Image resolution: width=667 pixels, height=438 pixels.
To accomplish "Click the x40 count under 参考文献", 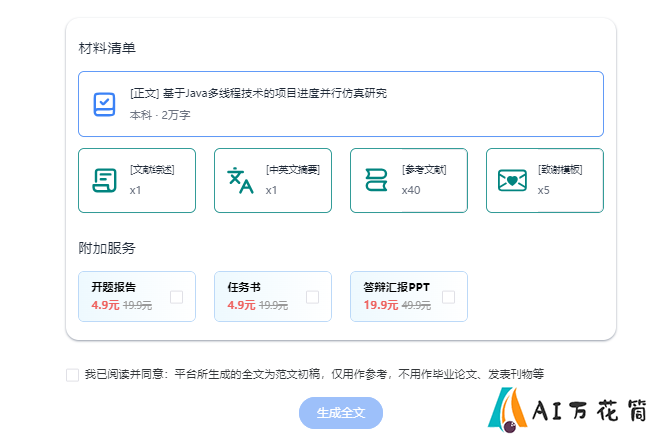I will 411,190.
